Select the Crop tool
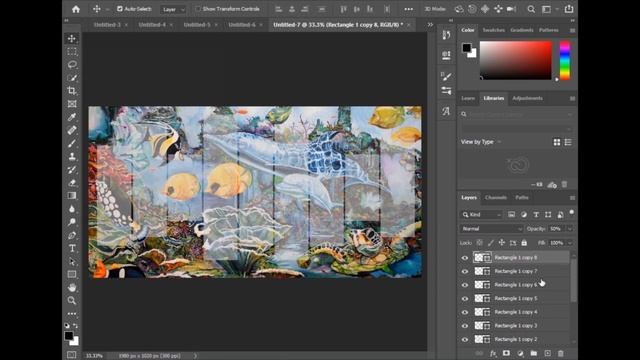640x360 pixels. 72,91
